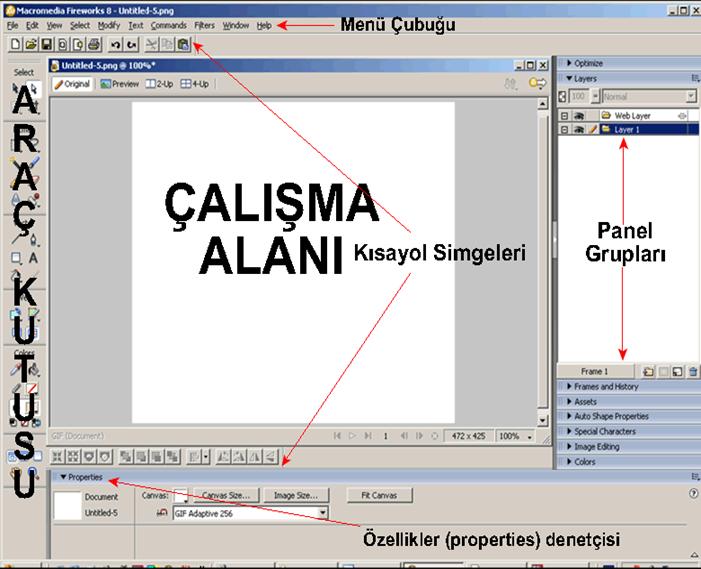Image resolution: width=701 pixels, height=569 pixels.
Task: Open the Filters menu
Action: pos(204,25)
